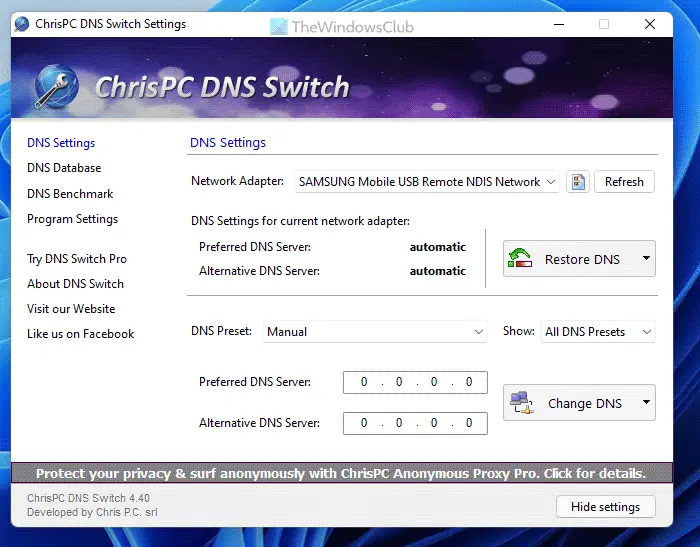Click the 'DNS Settings' panel heading

pos(228,143)
